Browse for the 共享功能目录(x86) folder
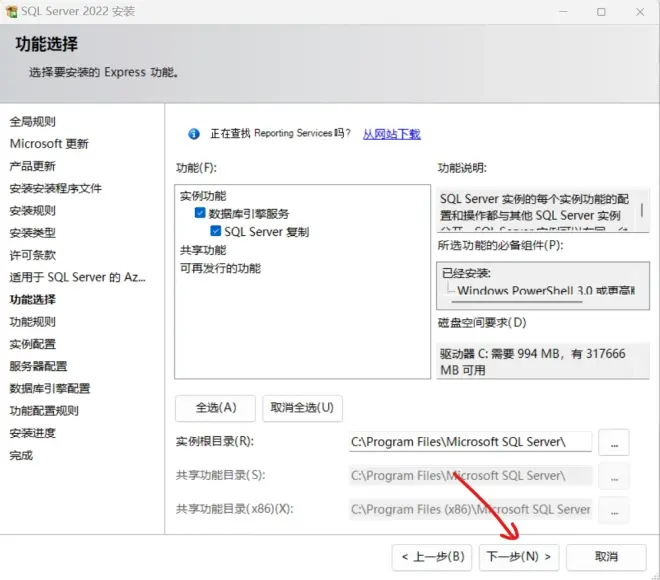Viewport: 660px width, 580px height. coord(614,511)
